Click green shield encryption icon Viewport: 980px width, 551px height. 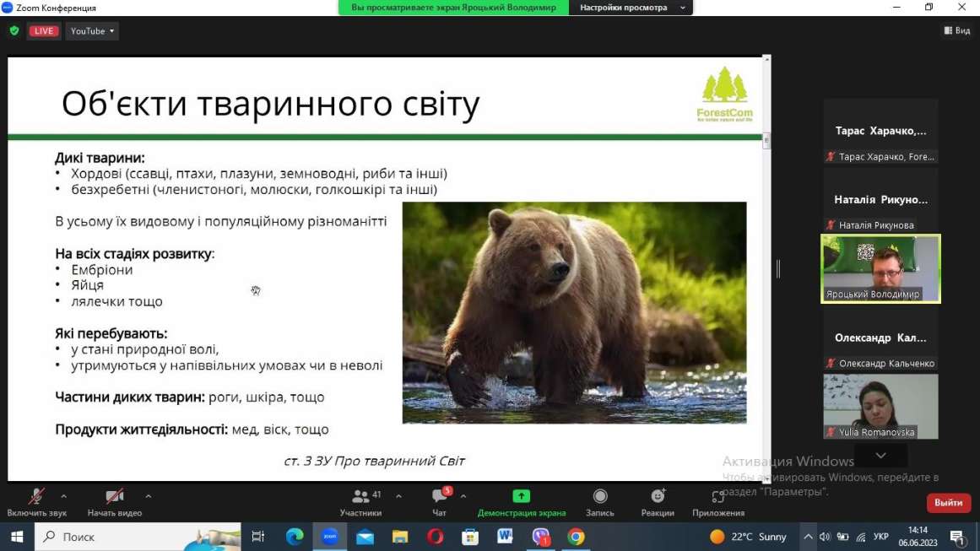tap(14, 30)
